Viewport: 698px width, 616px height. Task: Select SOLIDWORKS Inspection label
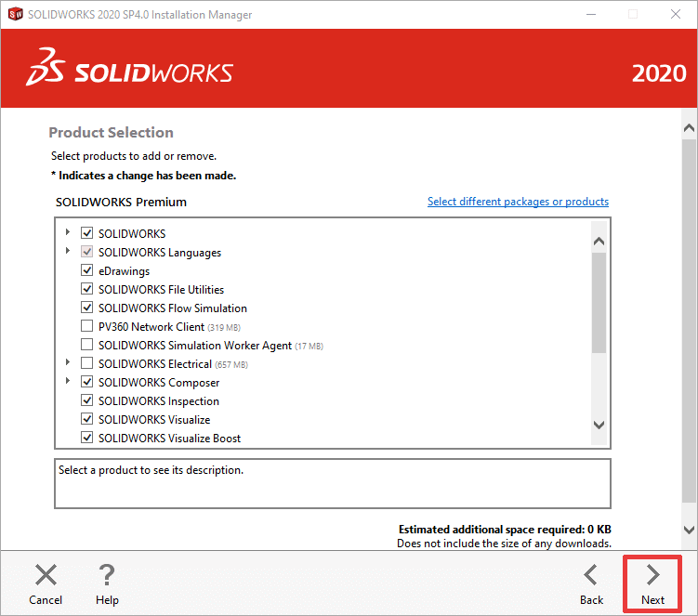[x=159, y=401]
